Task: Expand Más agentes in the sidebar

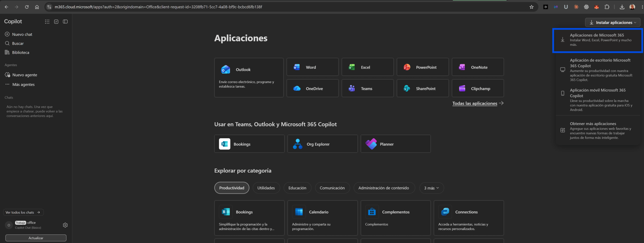Action: click(x=23, y=84)
